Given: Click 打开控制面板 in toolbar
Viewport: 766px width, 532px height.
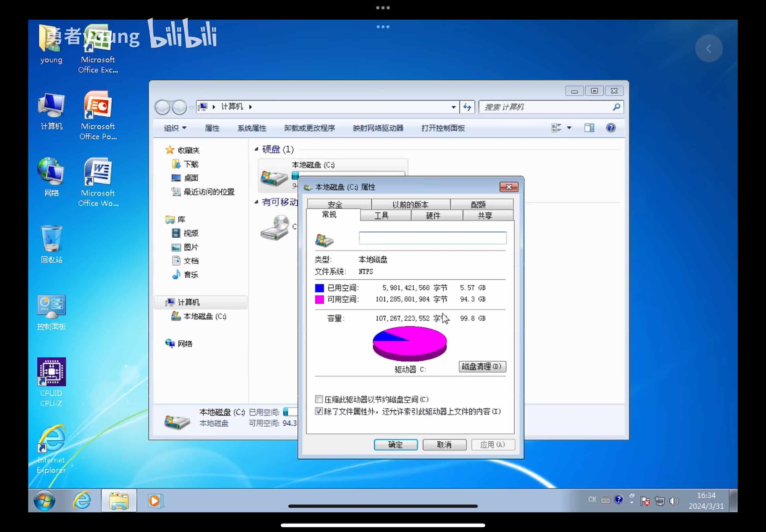Looking at the screenshot, I should (x=443, y=128).
